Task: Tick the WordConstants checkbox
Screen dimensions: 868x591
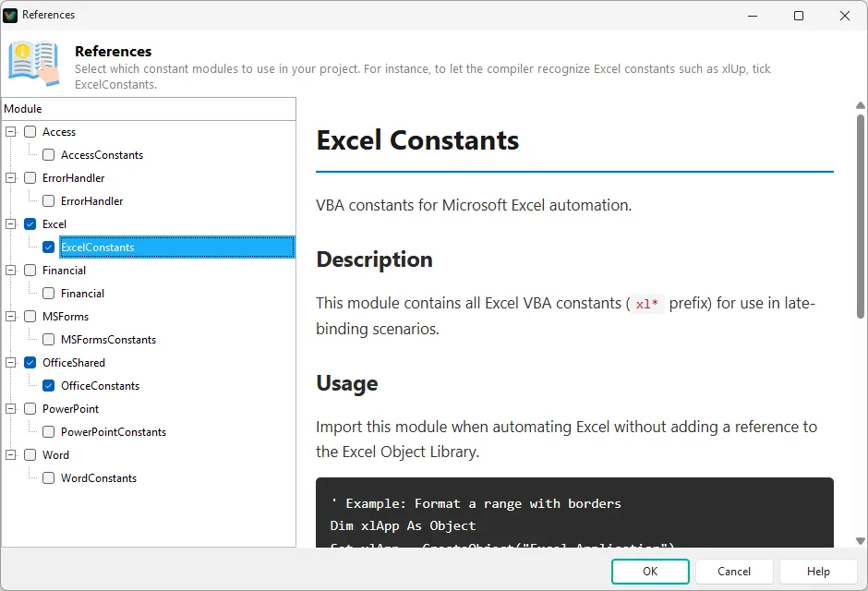Action: coord(49,478)
